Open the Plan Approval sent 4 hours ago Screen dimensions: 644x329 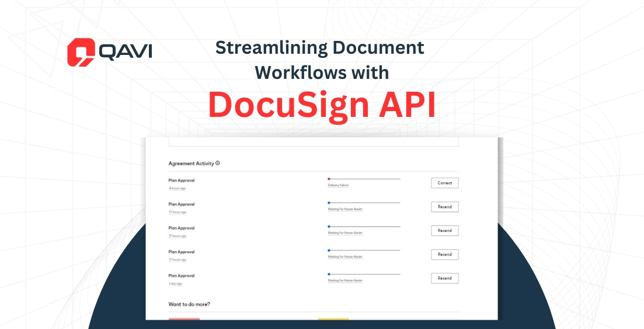coord(181,180)
